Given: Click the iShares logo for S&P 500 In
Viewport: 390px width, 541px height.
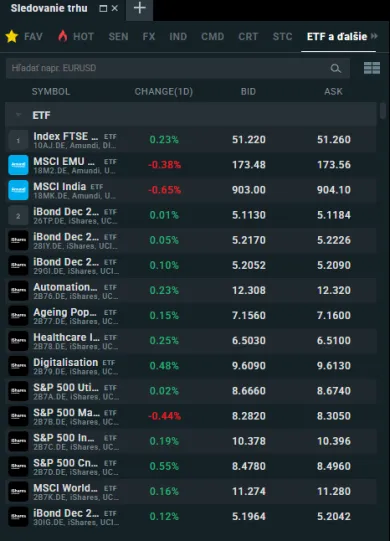Looking at the screenshot, I should pyautogui.click(x=18, y=441).
